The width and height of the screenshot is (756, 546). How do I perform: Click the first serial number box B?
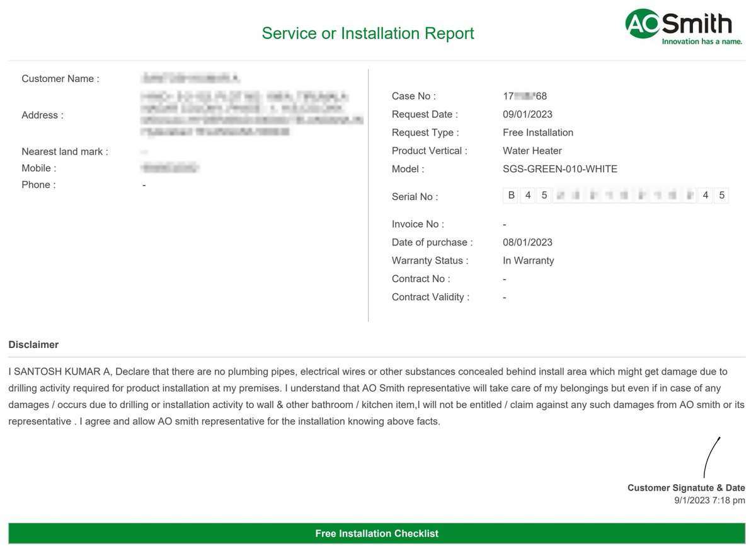[x=511, y=195]
